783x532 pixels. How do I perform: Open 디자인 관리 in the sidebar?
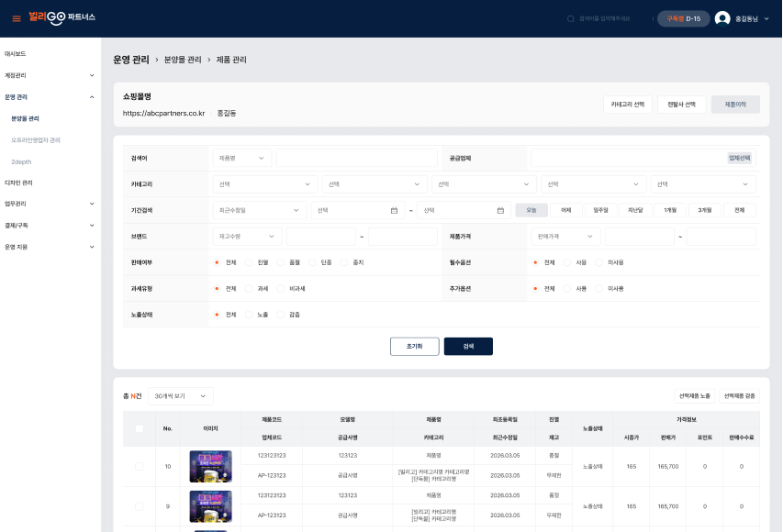point(18,183)
